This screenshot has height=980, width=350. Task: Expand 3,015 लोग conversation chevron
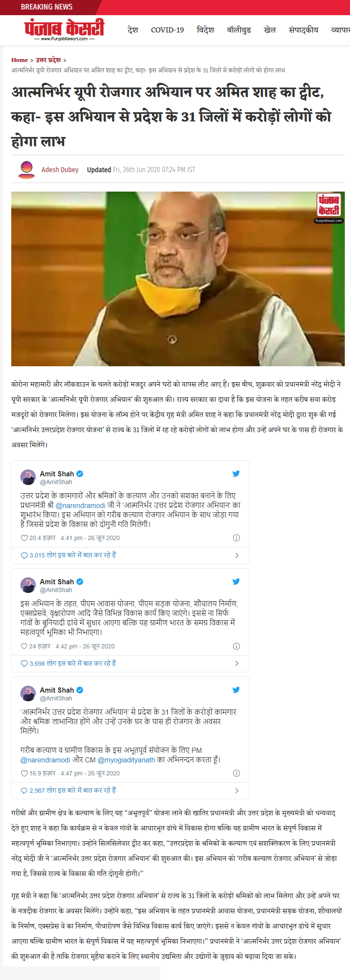pos(237,555)
